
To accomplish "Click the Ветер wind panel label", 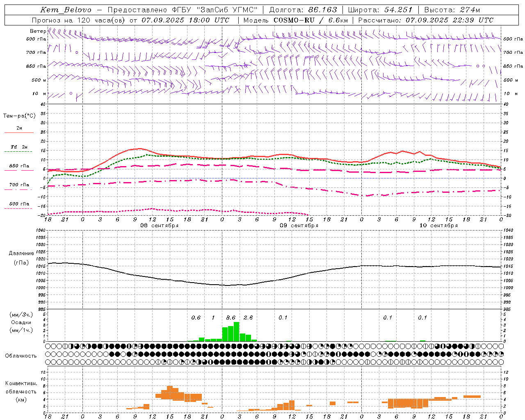I will (x=38, y=31).
